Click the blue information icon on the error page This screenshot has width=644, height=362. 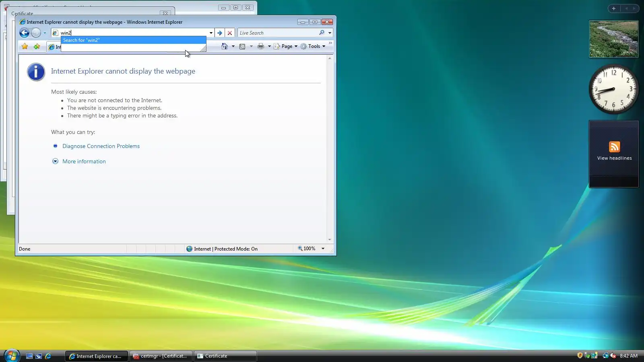pos(36,72)
